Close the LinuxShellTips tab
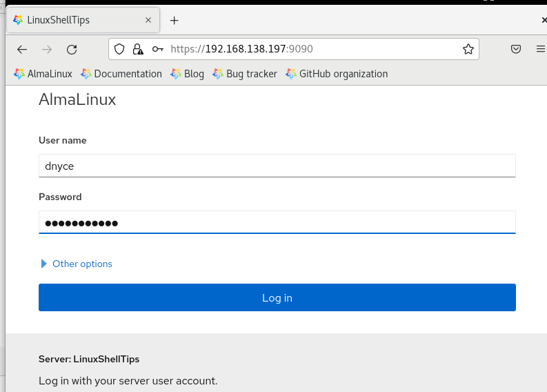This screenshot has width=547, height=392. [148, 20]
